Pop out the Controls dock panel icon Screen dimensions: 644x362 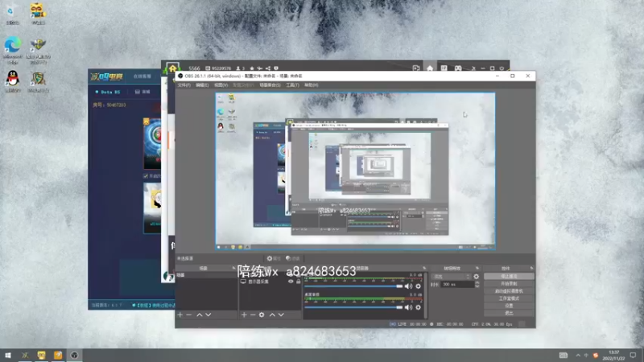[531, 268]
